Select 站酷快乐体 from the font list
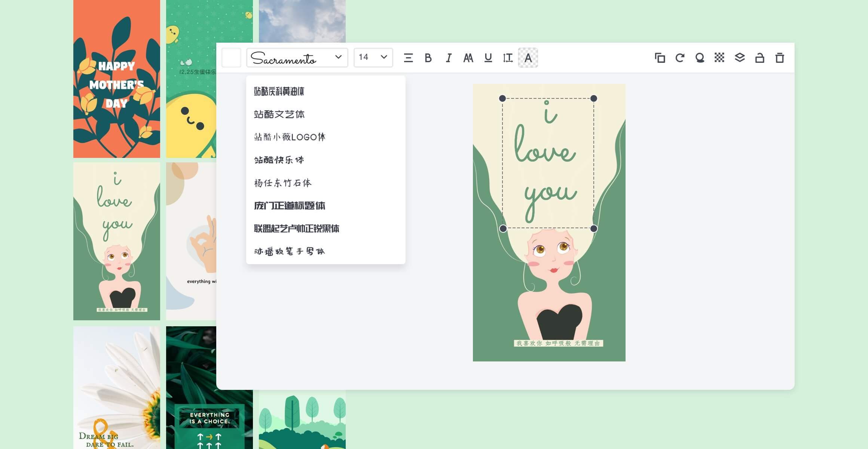Screen dimensions: 868x449 (x=279, y=160)
